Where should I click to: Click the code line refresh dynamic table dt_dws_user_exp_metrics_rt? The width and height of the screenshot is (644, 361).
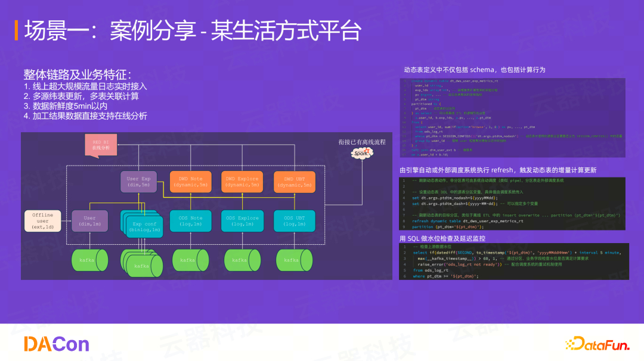click(x=467, y=221)
